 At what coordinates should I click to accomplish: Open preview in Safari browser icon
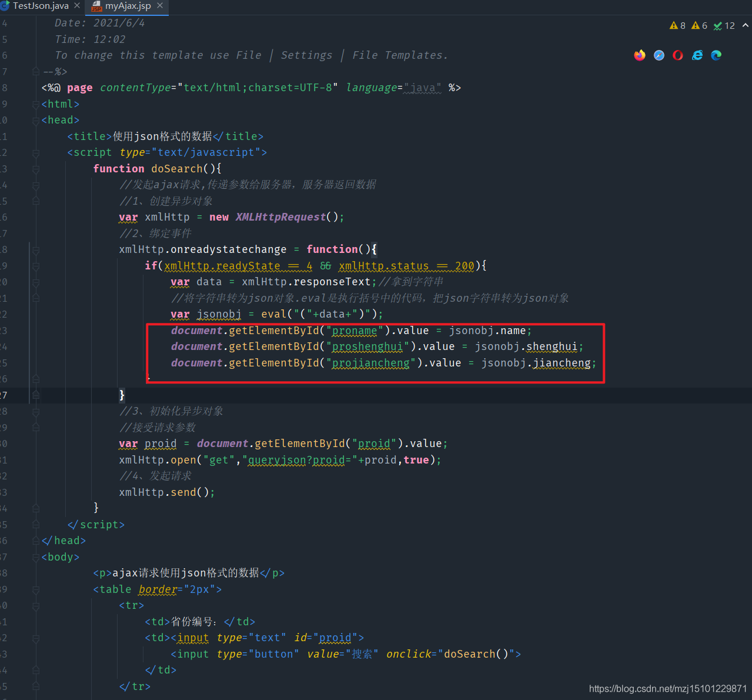[x=659, y=55]
